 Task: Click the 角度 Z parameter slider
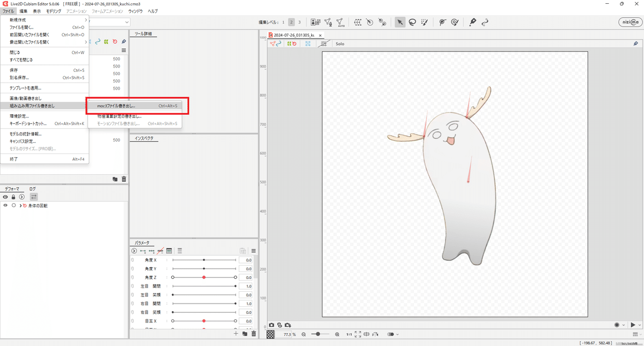pos(204,277)
